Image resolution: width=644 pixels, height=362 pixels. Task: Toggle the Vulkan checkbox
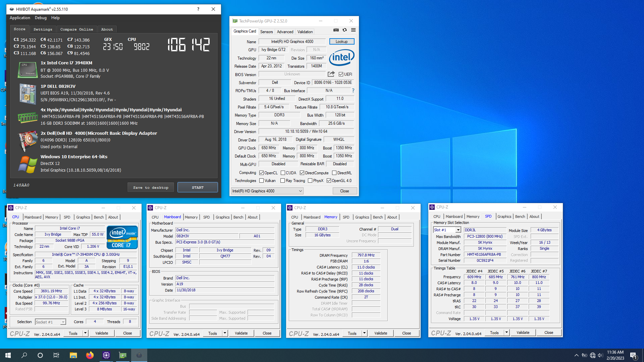click(262, 181)
